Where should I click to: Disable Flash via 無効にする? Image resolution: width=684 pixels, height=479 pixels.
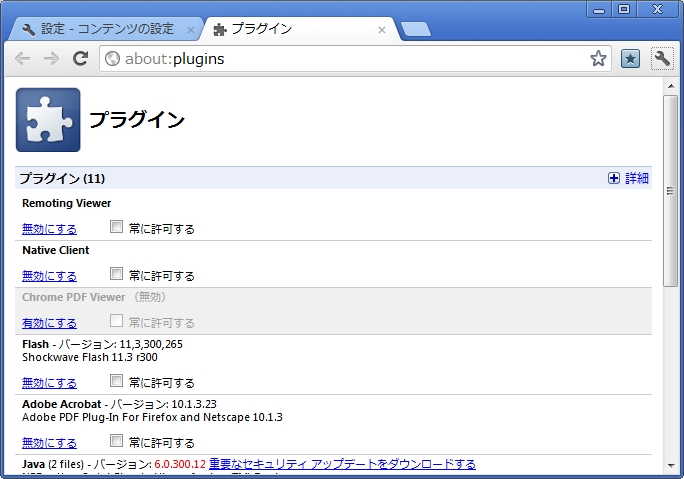click(49, 383)
